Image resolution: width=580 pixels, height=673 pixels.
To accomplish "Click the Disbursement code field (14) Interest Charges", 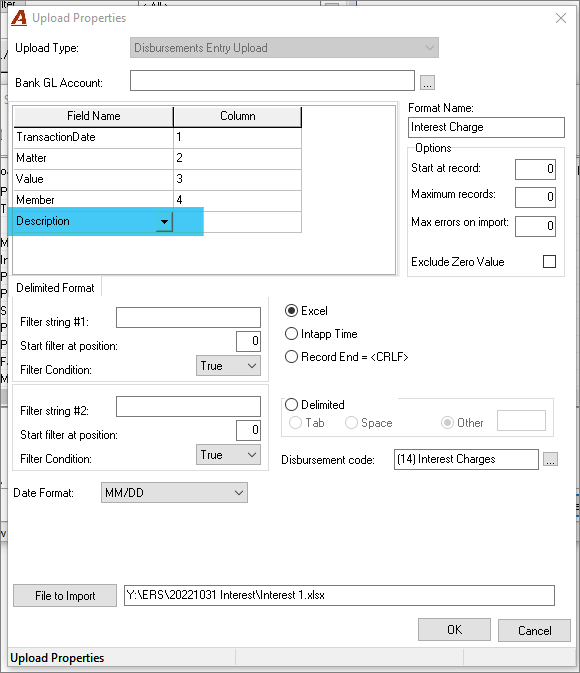I will click(466, 460).
